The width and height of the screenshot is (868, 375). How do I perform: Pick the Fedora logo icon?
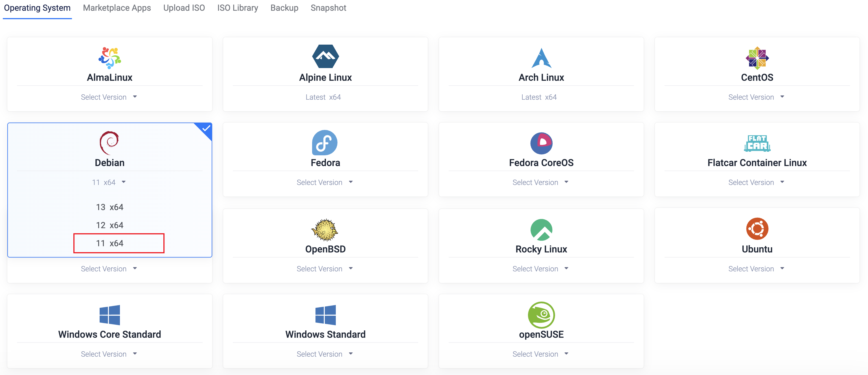tap(325, 143)
